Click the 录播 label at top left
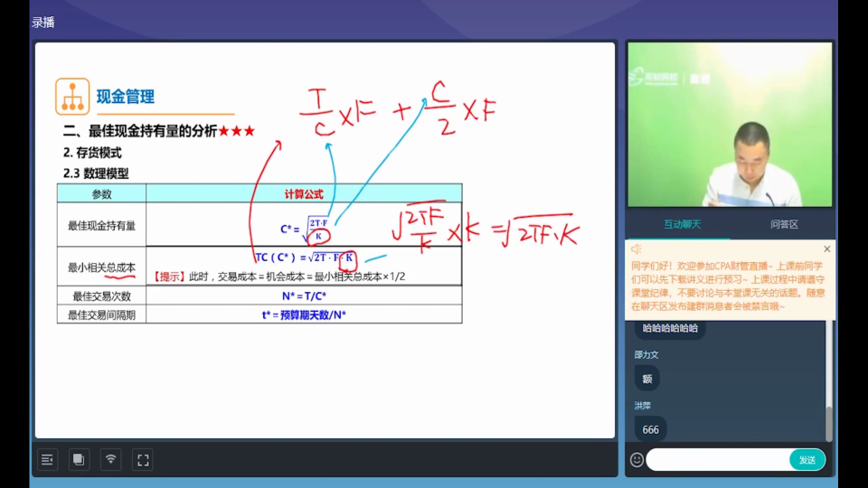Image resolution: width=868 pixels, height=488 pixels. tap(43, 22)
